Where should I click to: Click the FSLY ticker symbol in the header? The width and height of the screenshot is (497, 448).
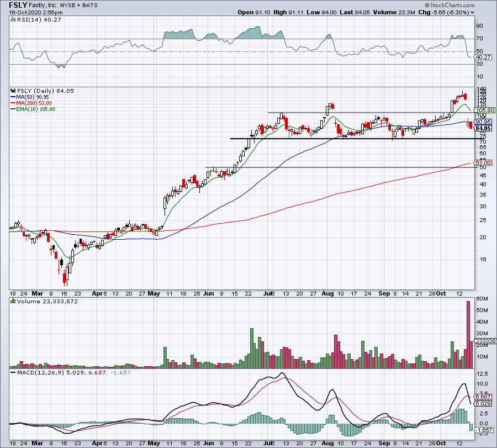tap(18, 5)
